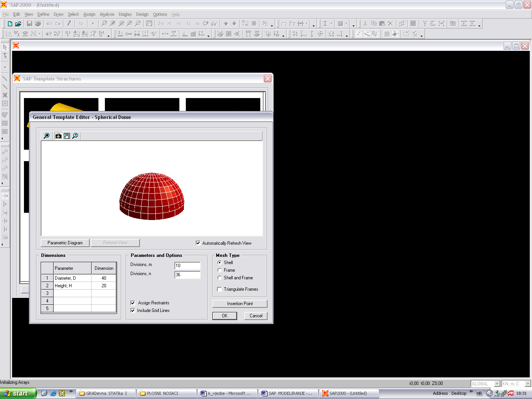
Task: Expand overflow arrow at end of last second-row toolbar
Action: point(421,36)
